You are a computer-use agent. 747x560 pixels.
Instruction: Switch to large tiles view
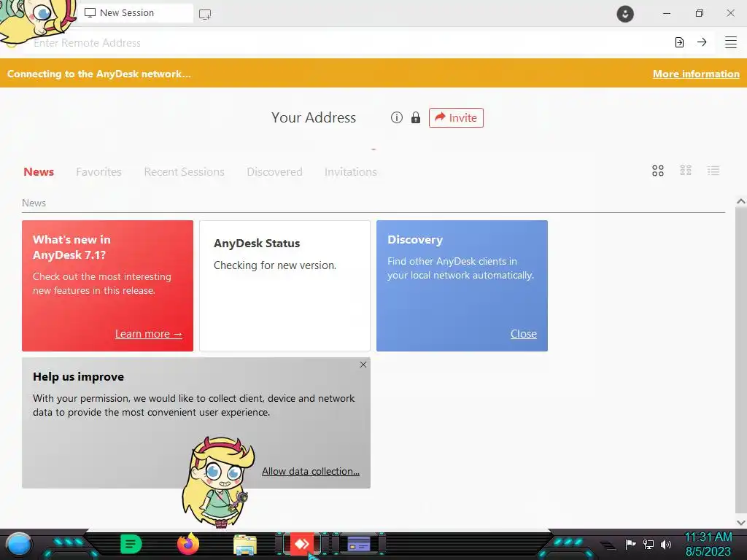click(x=658, y=171)
